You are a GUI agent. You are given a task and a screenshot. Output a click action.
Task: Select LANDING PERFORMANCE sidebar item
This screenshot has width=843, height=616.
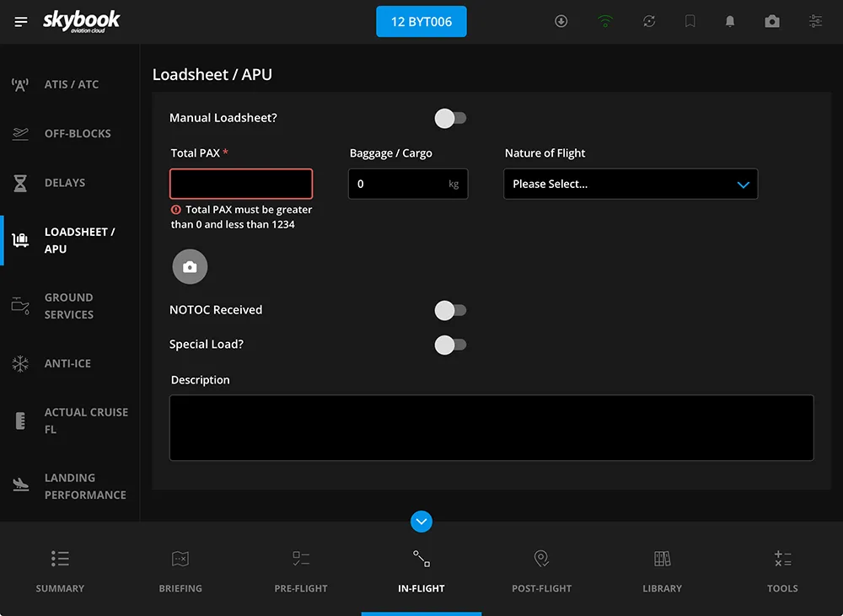point(70,486)
